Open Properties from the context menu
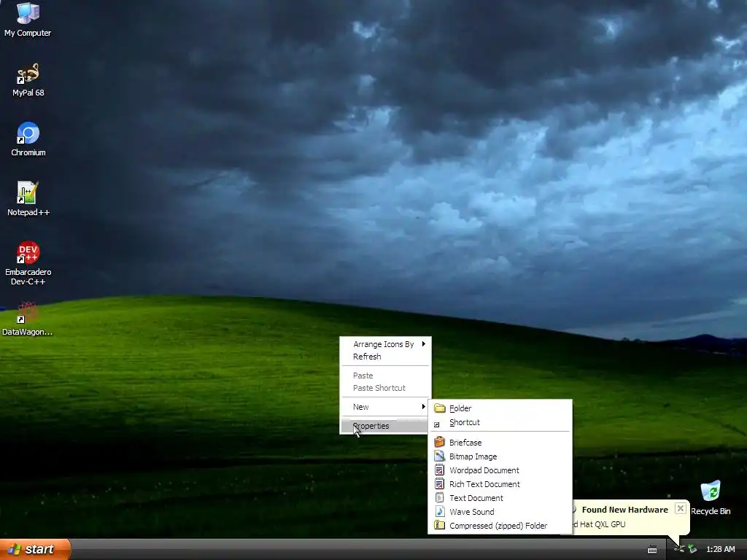The image size is (747, 560). coord(385,426)
